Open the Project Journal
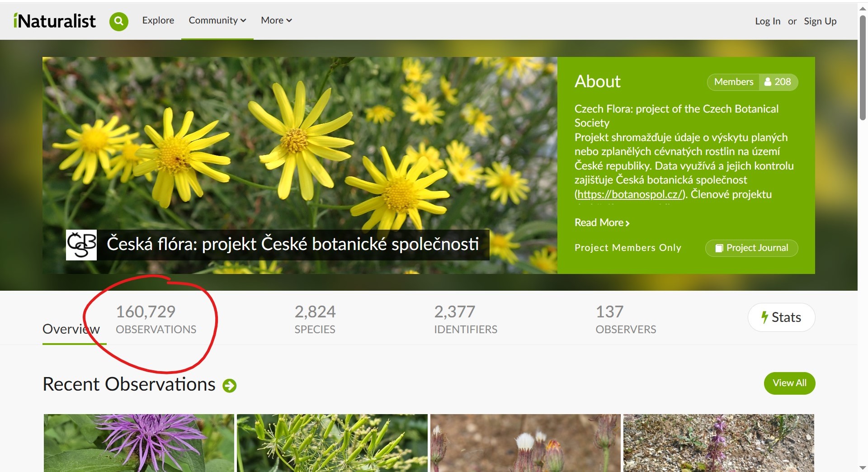The image size is (868, 472). coord(752,248)
